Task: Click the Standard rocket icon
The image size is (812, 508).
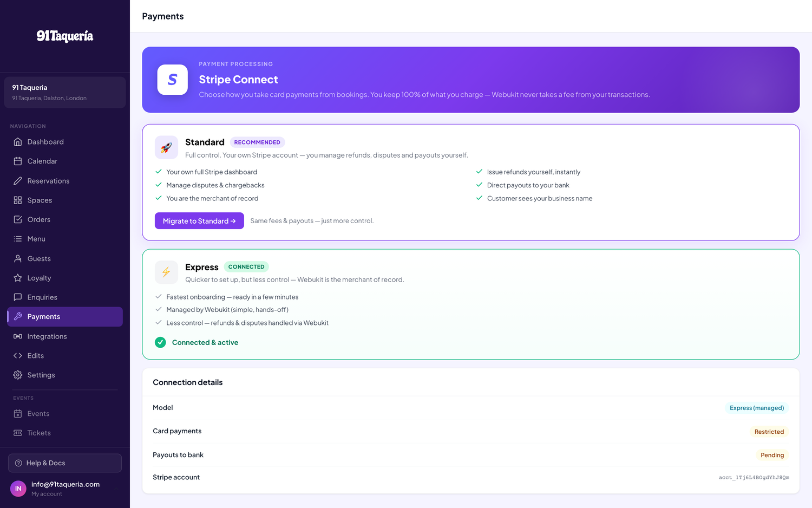Action: click(166, 147)
